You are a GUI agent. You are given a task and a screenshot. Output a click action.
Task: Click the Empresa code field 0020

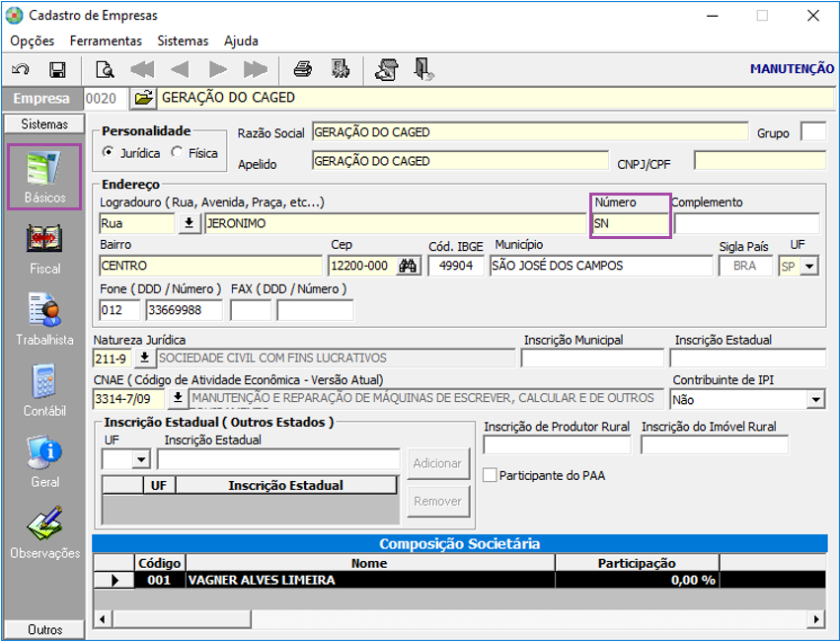tap(106, 98)
